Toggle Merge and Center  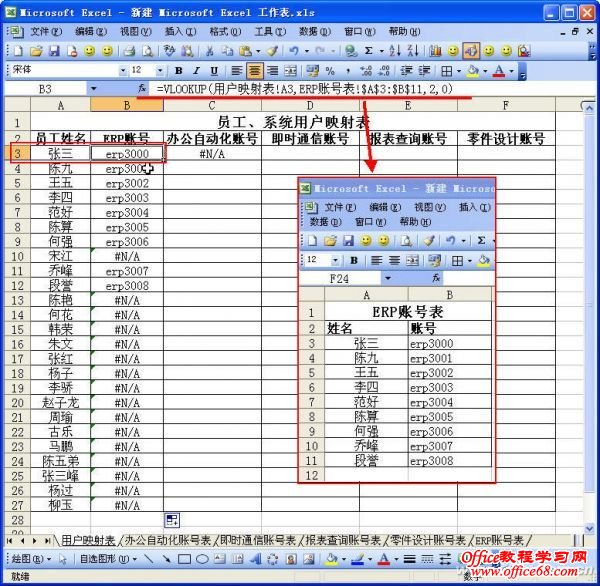click(x=290, y=71)
